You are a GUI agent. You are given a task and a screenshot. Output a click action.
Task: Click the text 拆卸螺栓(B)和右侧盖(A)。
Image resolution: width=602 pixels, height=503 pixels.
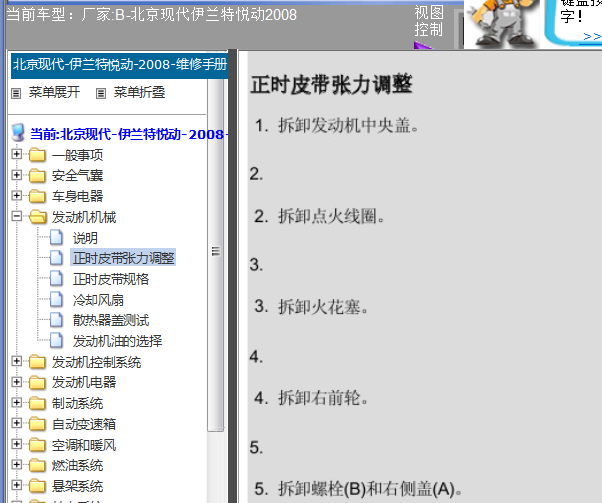[370, 489]
